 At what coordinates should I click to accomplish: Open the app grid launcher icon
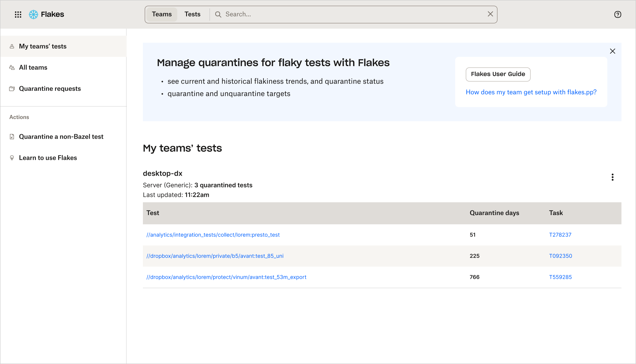pos(18,14)
